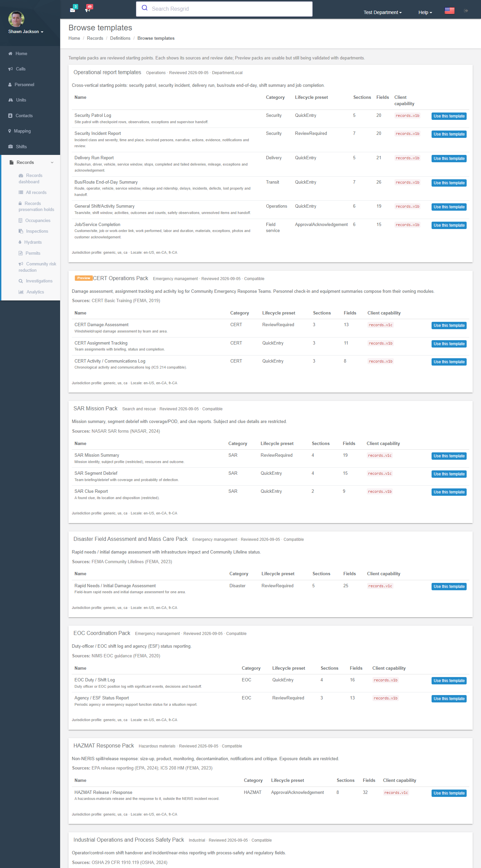Open Permits submenu item
481x868 pixels.
(x=33, y=253)
